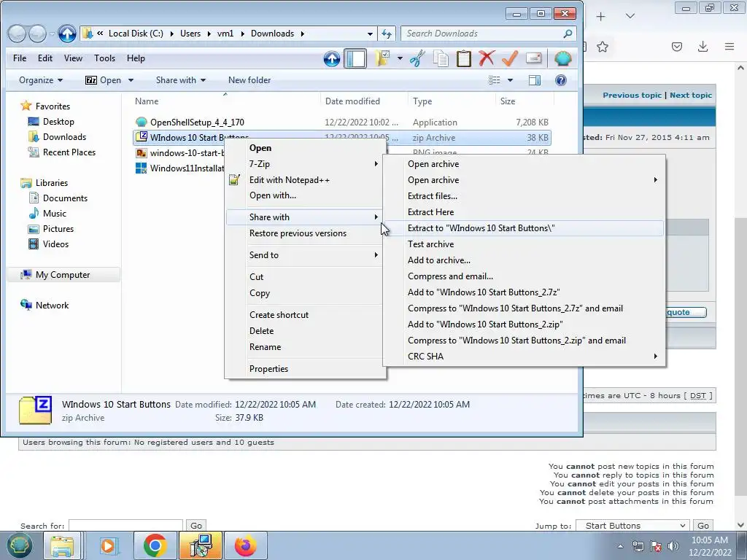747x560 pixels.
Task: Open the Jump to Start Buttons combo box
Action: [632, 526]
